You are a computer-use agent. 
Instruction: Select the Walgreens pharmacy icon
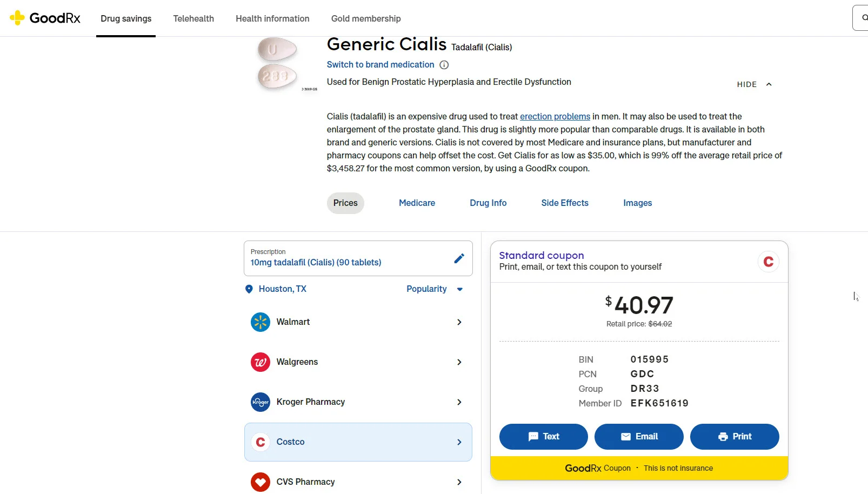point(261,362)
